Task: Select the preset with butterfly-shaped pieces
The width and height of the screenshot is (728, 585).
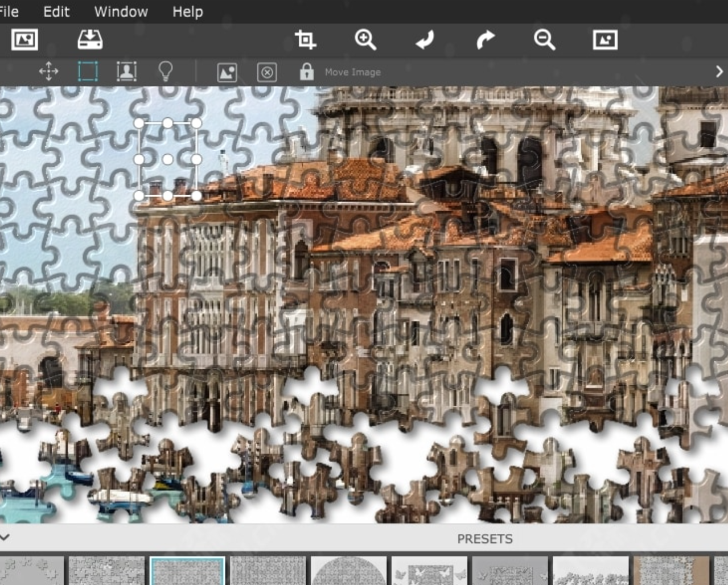Action: pyautogui.click(x=430, y=571)
